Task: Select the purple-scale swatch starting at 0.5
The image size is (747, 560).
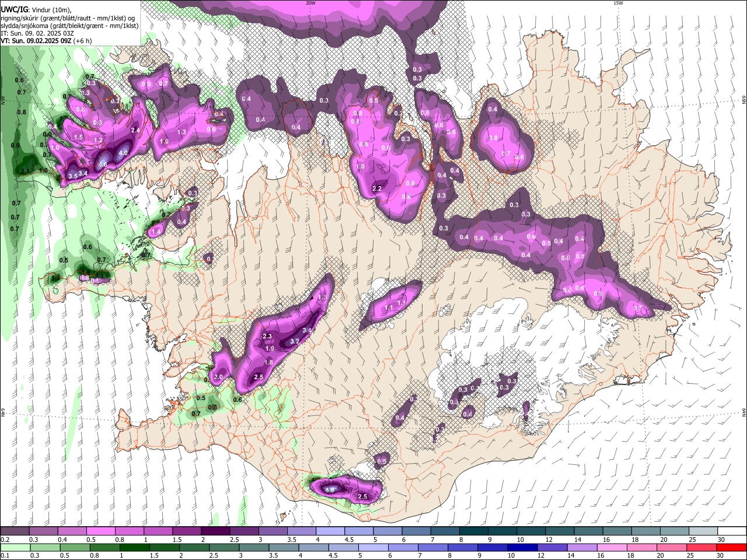Action: click(100, 531)
